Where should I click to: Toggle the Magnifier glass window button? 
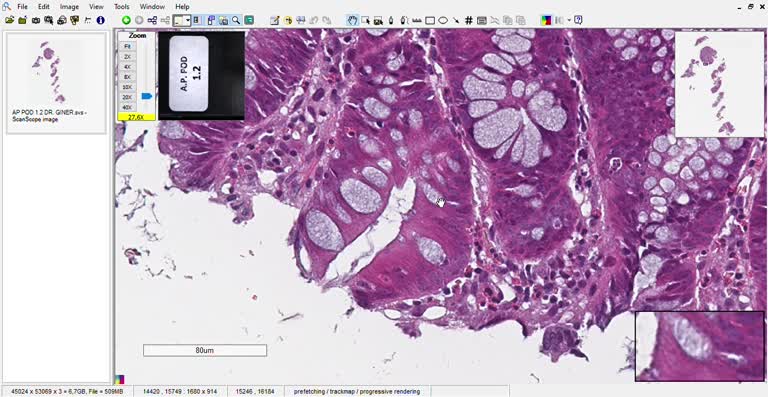pyautogui.click(x=236, y=20)
